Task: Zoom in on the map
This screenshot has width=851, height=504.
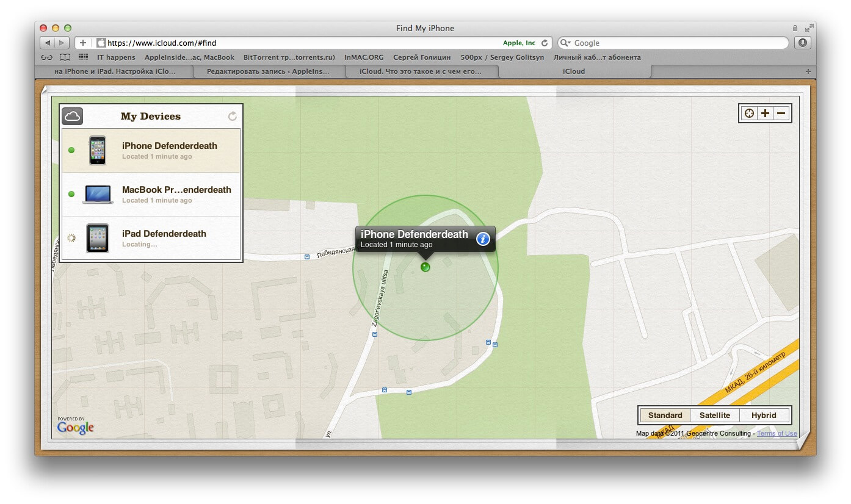Action: pyautogui.click(x=765, y=113)
